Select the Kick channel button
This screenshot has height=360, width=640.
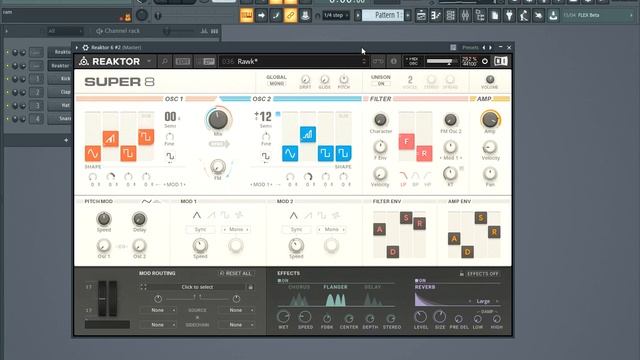click(x=60, y=78)
